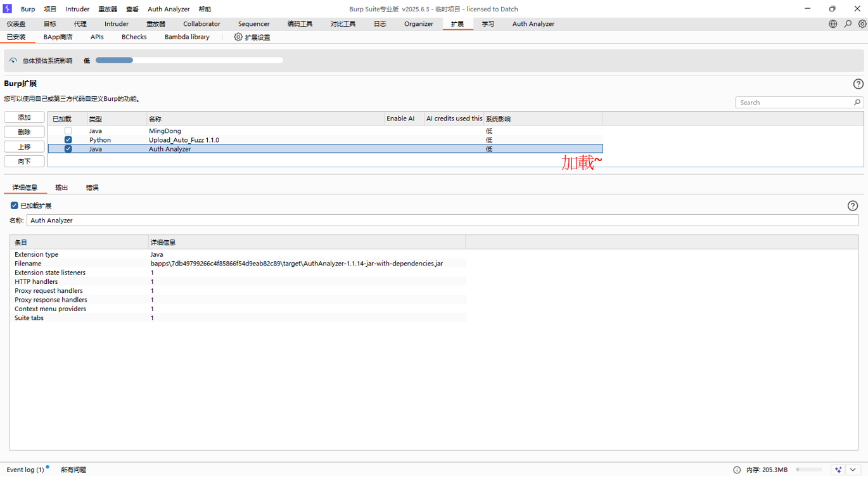Click the 类型 column header

click(x=117, y=119)
